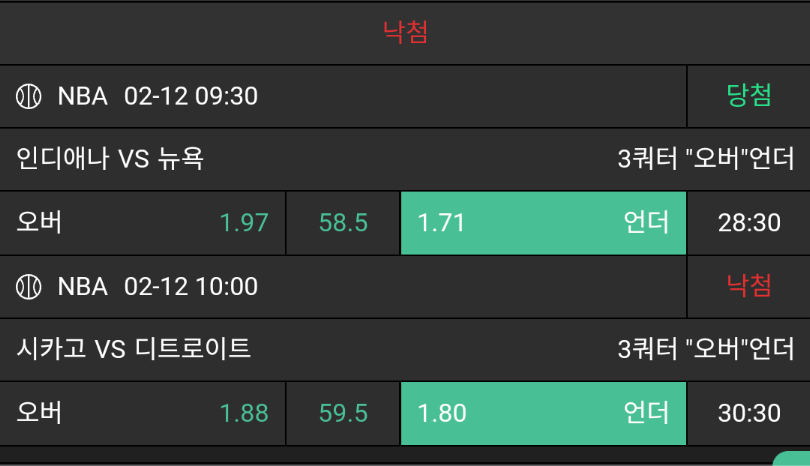Click the NBA 02-12 10:00 game header text

[158, 287]
